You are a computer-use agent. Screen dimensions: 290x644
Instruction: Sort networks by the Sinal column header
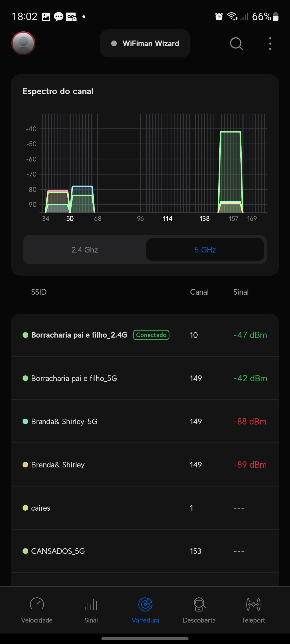[x=241, y=292]
